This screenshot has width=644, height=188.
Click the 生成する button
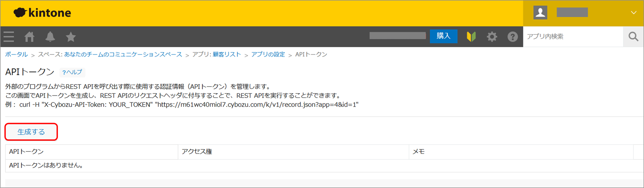[x=31, y=132]
